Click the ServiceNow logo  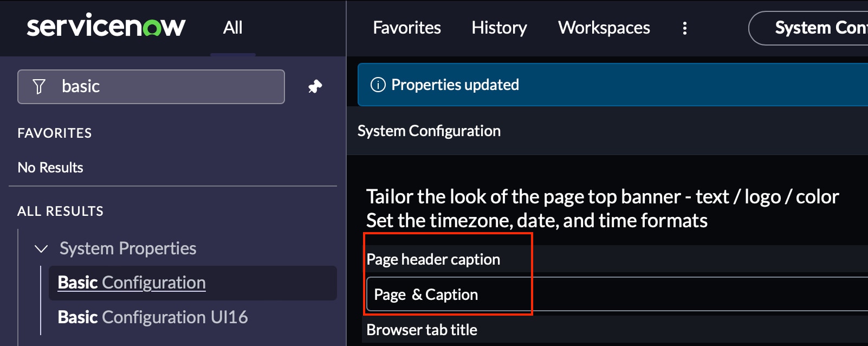(106, 27)
